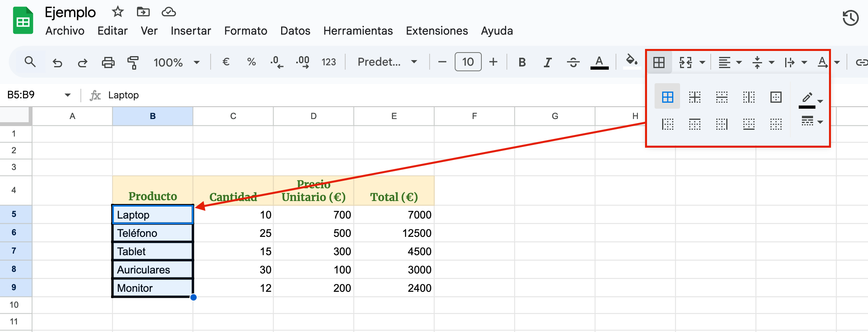Select the paint format tool
The image size is (868, 332).
coord(133,62)
